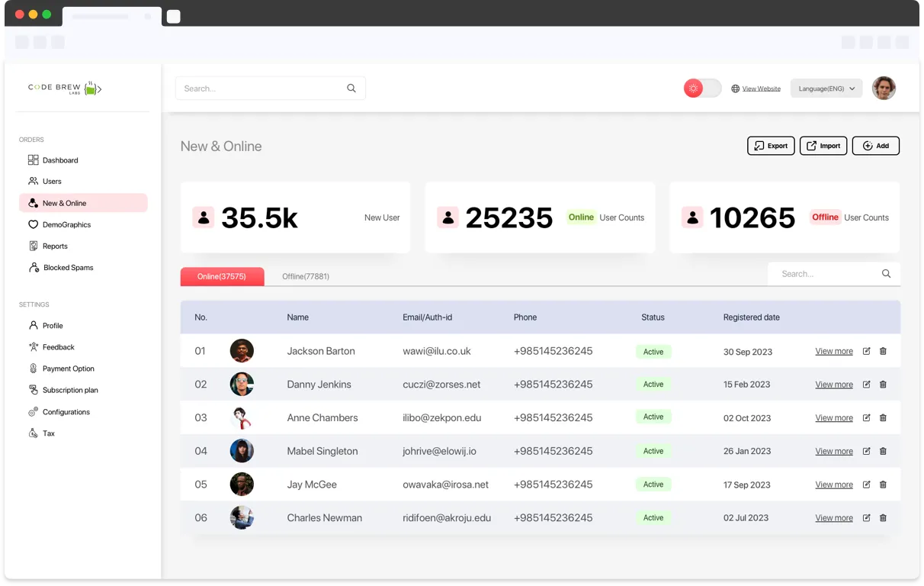Click Jay McGee's profile thumbnail
924x586 pixels.
pyautogui.click(x=242, y=485)
